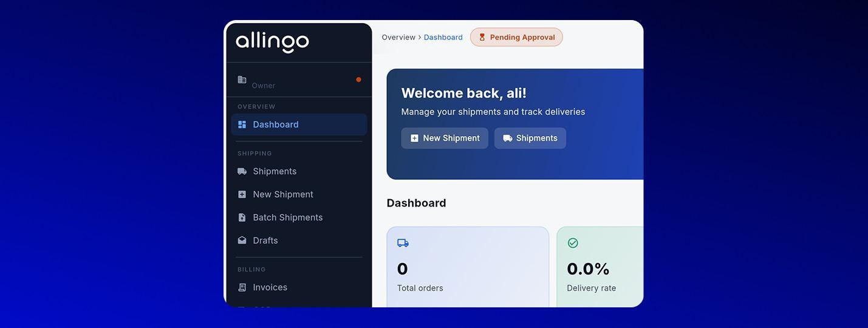Click the truck icon on Total orders card
The image size is (868, 328).
coord(403,243)
